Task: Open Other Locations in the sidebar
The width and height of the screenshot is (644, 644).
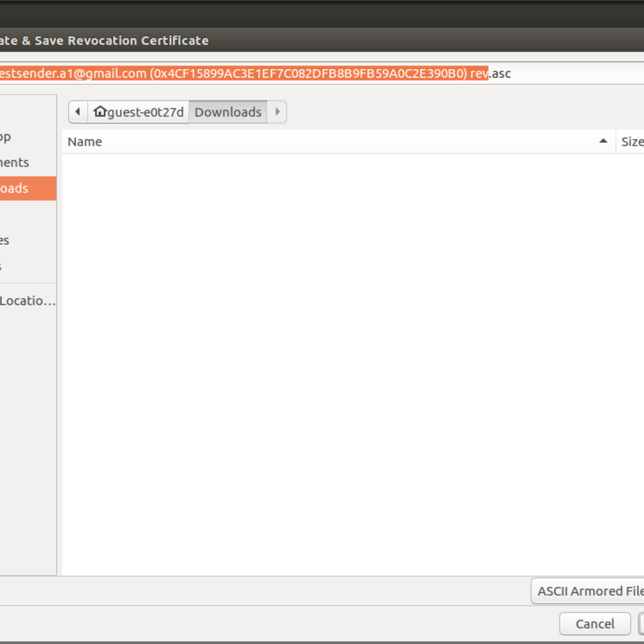Action: [28, 301]
